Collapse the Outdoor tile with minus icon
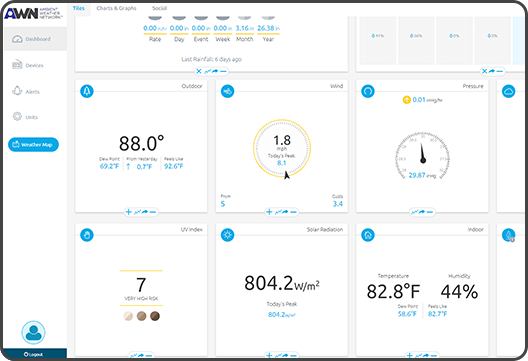Image resolution: width=528 pixels, height=361 pixels. pos(153,212)
